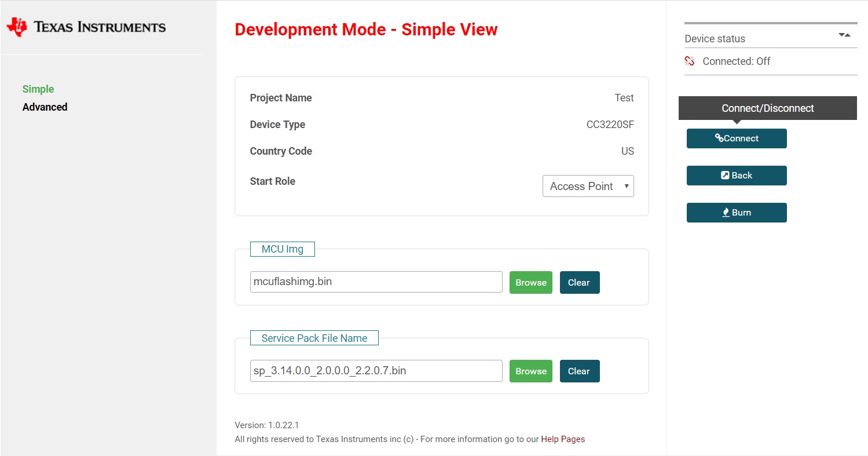Browse for the Service Pack file
Image resolution: width=868 pixels, height=456 pixels.
(531, 371)
